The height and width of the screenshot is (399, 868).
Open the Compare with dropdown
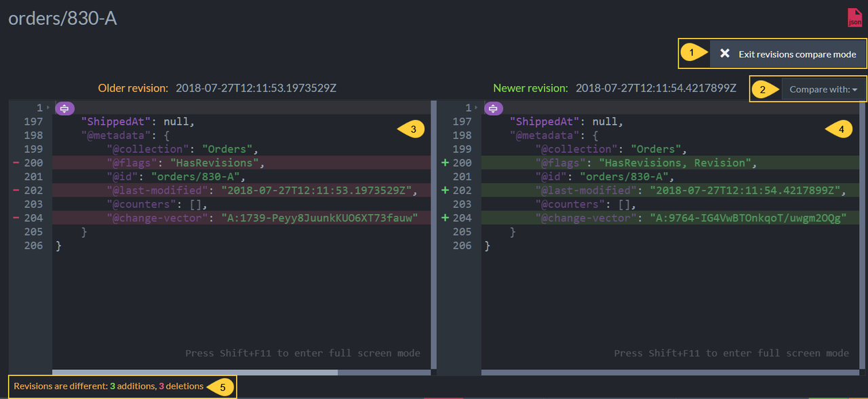pos(824,89)
